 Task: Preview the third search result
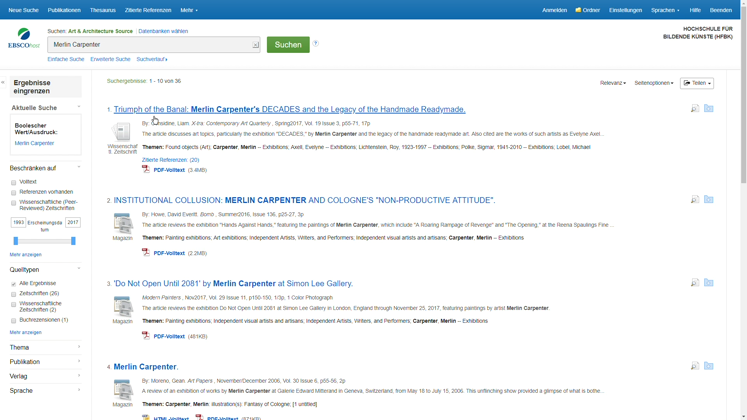click(x=694, y=283)
